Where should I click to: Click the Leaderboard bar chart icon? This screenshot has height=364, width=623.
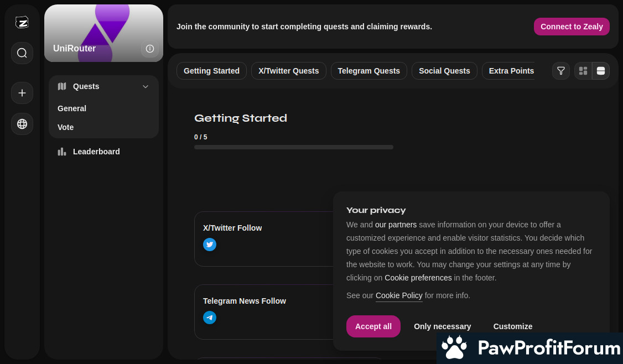point(62,152)
